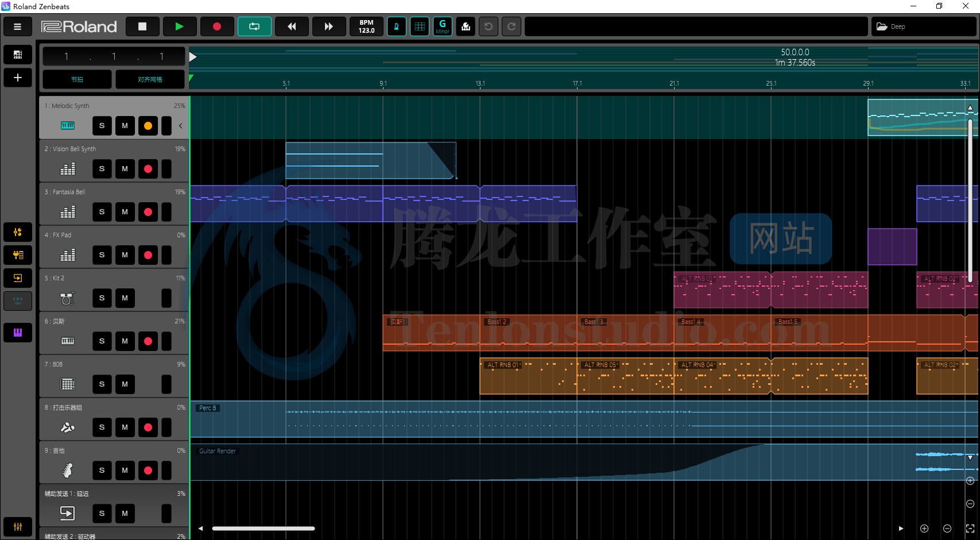Collapse the Melodic Synth track arrow
This screenshot has height=540, width=980.
pyautogui.click(x=180, y=126)
